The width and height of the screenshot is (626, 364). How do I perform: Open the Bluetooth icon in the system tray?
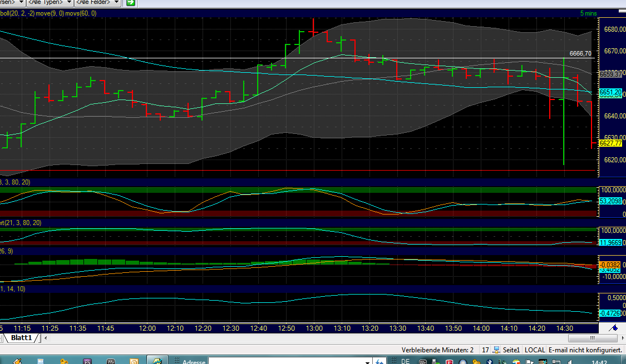490,360
